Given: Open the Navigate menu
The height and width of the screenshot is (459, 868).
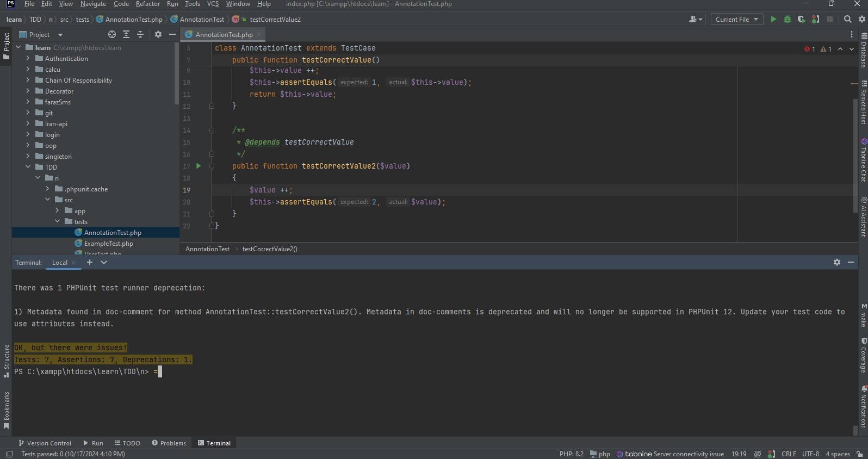Looking at the screenshot, I should pos(93,4).
